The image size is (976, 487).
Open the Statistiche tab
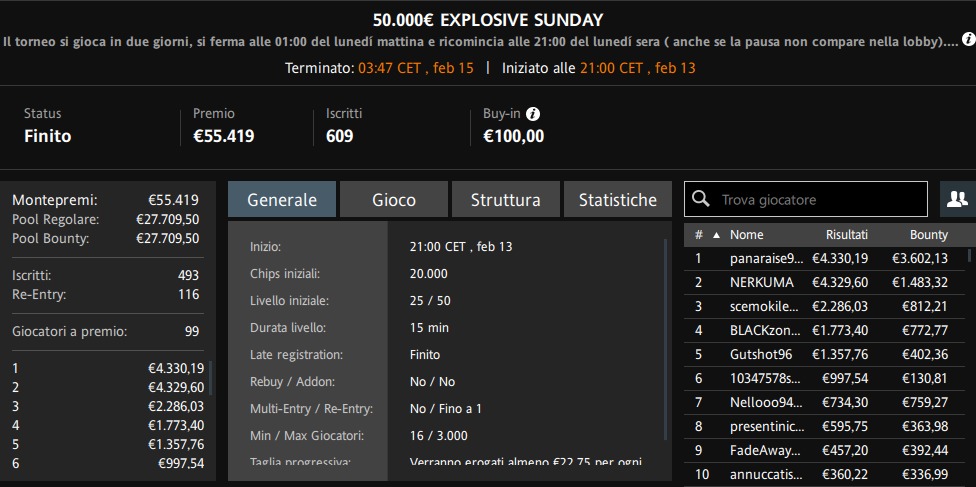pos(618,200)
